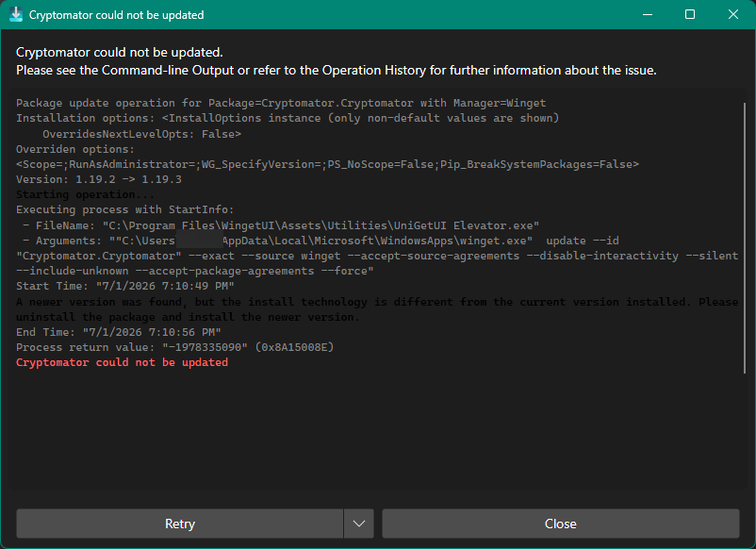Click the 'End Time' line
Screen dimensions: 756x549
(119, 332)
